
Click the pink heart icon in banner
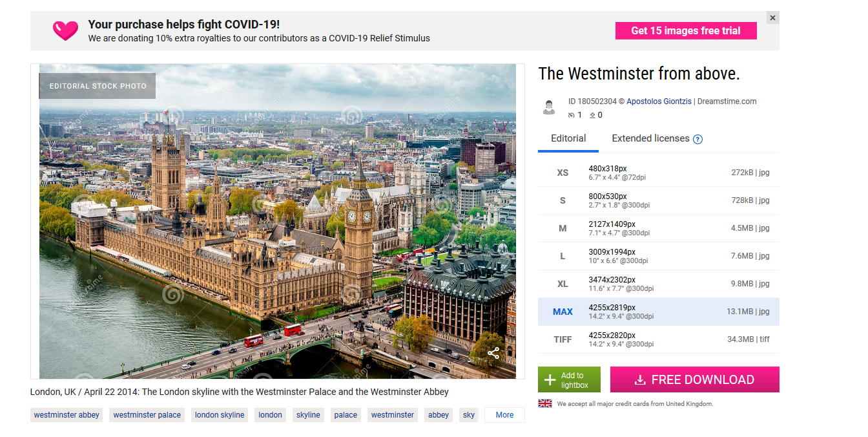coord(65,30)
